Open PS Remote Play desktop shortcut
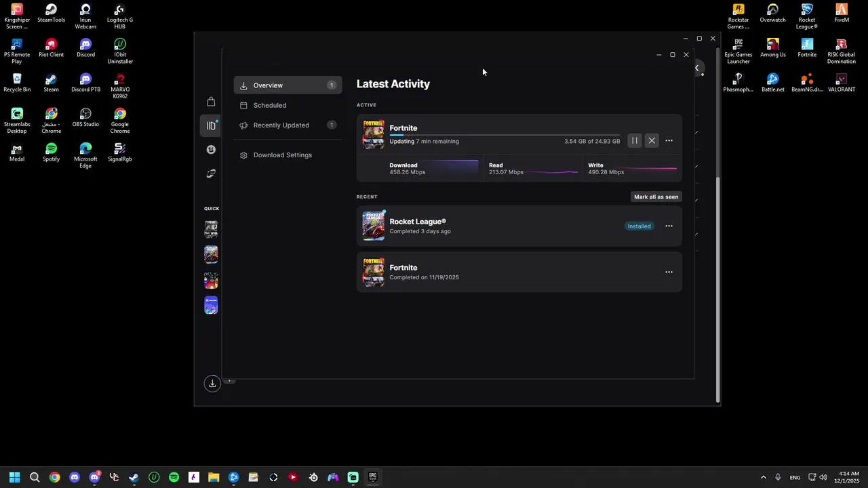Screen dimensions: 868x488 17,52
